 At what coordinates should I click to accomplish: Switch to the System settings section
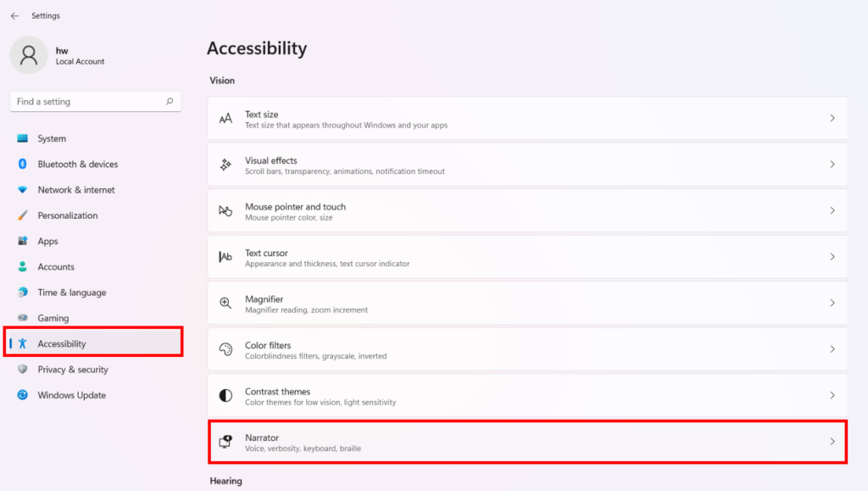51,138
